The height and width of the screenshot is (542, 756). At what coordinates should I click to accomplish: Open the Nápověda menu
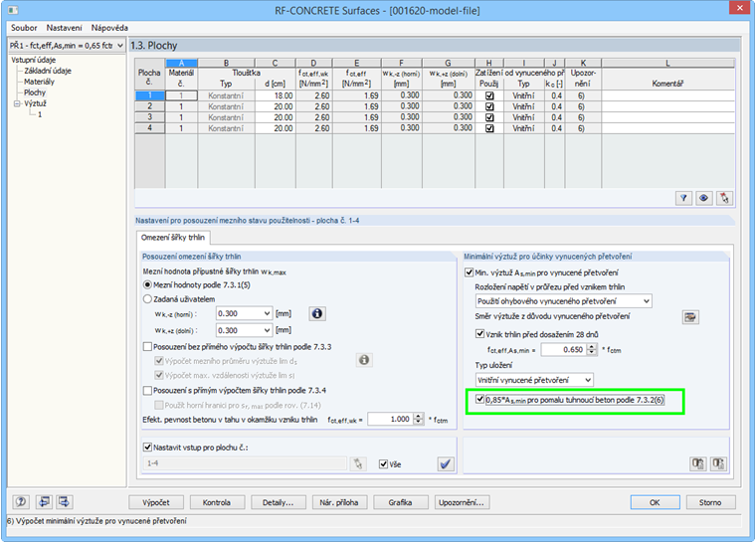[x=109, y=28]
